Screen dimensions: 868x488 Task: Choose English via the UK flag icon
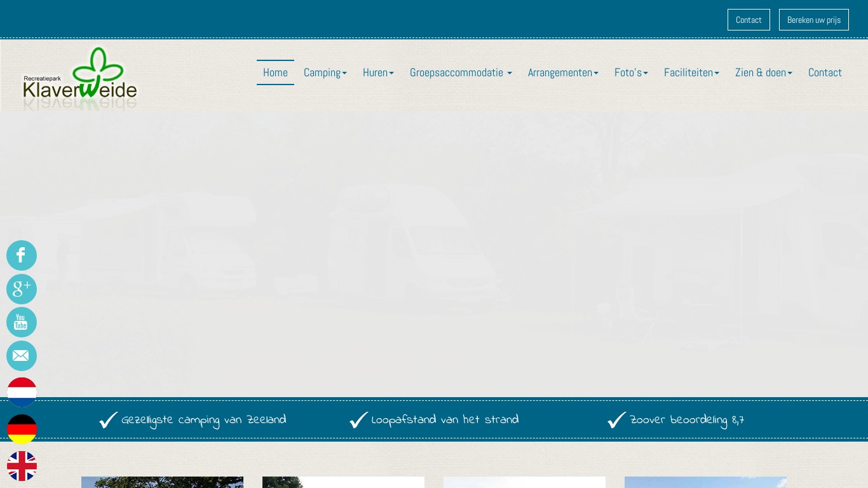pyautogui.click(x=22, y=466)
